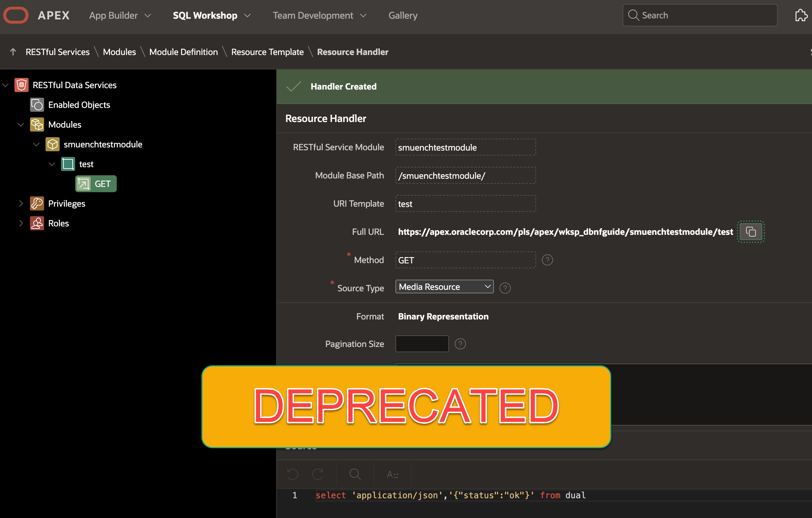This screenshot has height=518, width=812.
Task: Expand the App Builder dropdown chevron
Action: point(148,16)
